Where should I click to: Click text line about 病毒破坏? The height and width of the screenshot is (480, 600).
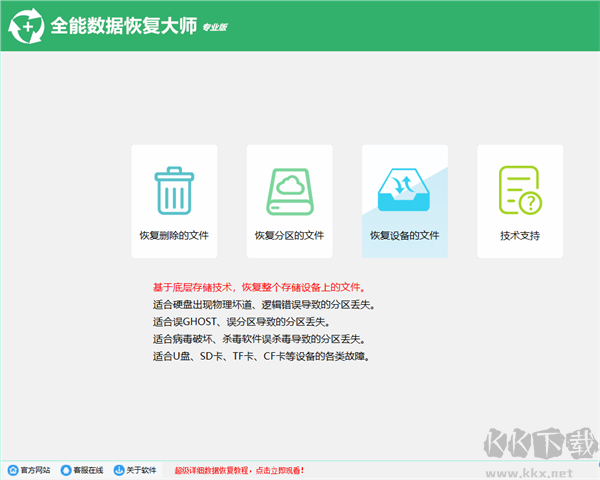(x=260, y=339)
